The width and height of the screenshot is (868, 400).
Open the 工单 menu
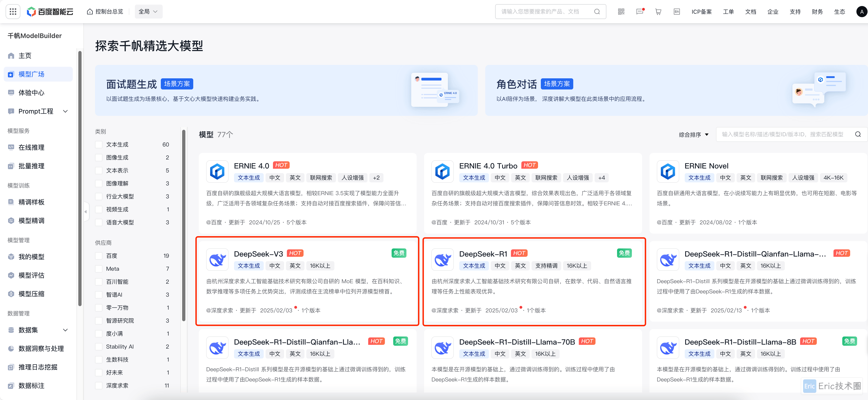[x=728, y=12]
